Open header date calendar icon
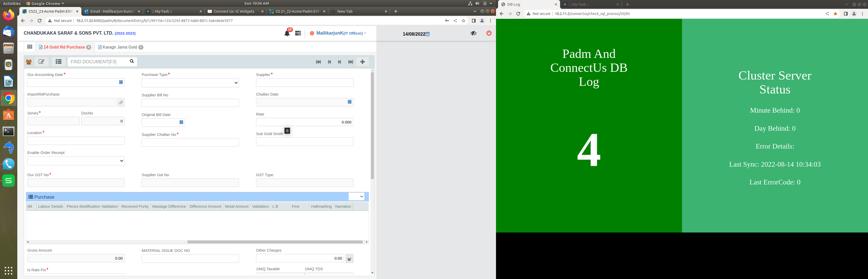 click(428, 34)
